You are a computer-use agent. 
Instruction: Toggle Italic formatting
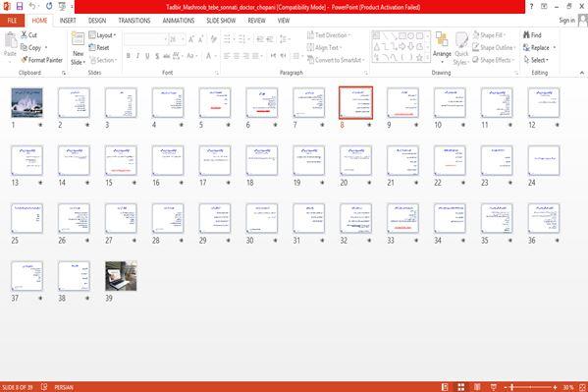pyautogui.click(x=137, y=56)
